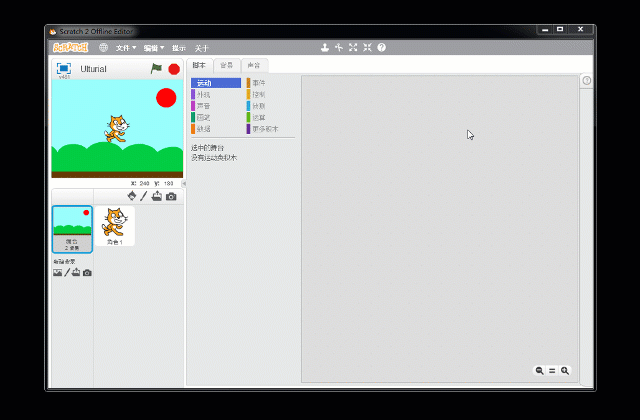Zoom in the scripts area
The image size is (640, 420).
(565, 371)
